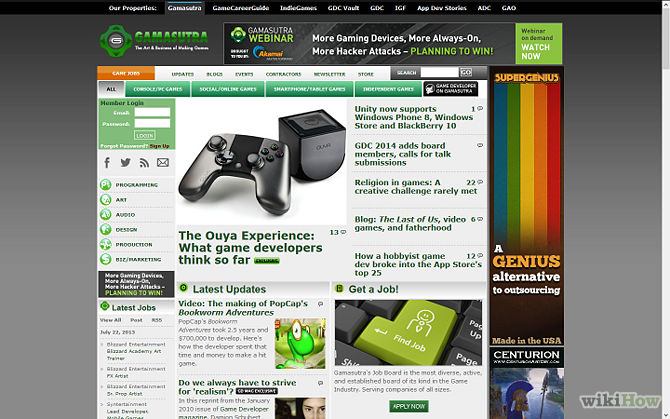
Task: Open the Game Developer on Gamasutra badge
Action: point(451,89)
